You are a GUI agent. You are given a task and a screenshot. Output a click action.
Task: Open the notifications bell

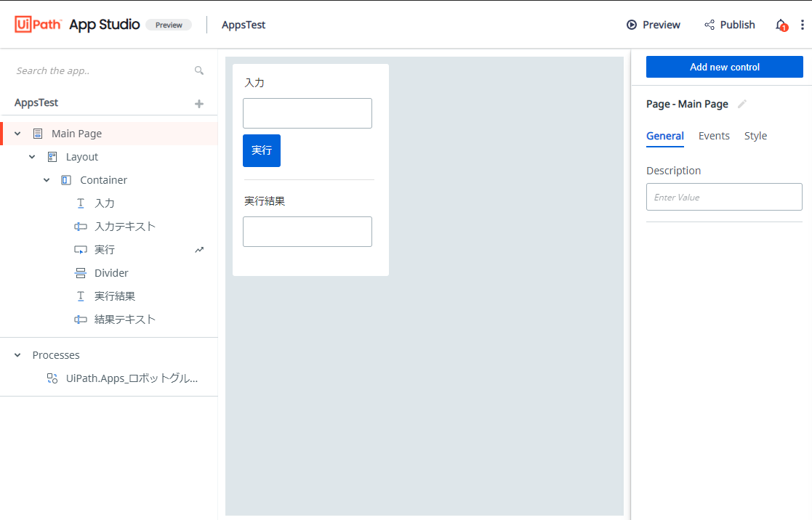[x=781, y=25]
